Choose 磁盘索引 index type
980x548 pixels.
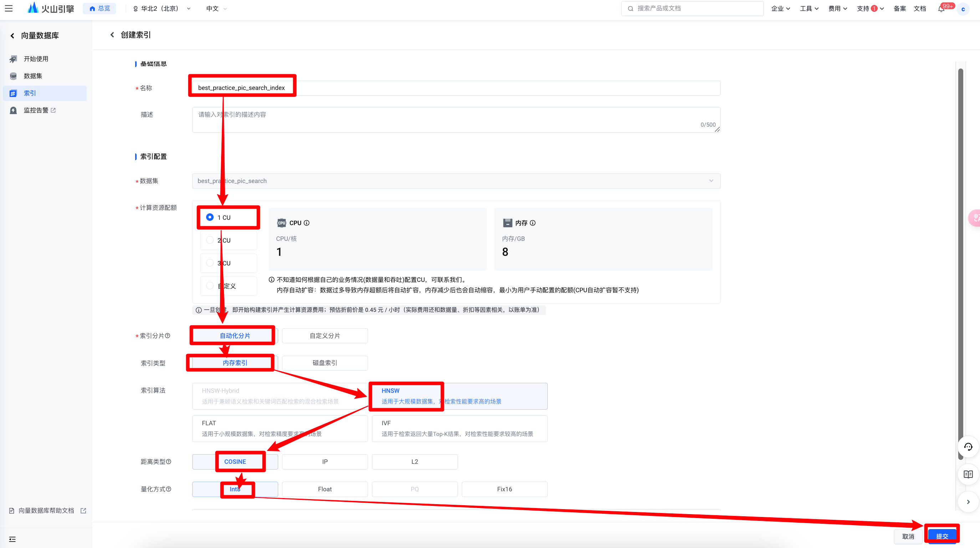pyautogui.click(x=325, y=363)
